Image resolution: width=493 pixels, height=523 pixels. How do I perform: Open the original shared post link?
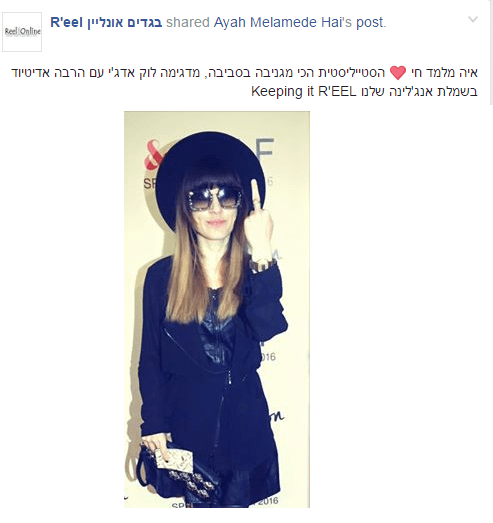coord(371,22)
